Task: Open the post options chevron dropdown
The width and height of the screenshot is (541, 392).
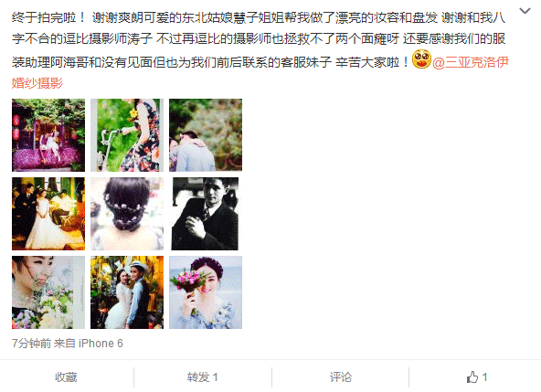Action: click(525, 11)
